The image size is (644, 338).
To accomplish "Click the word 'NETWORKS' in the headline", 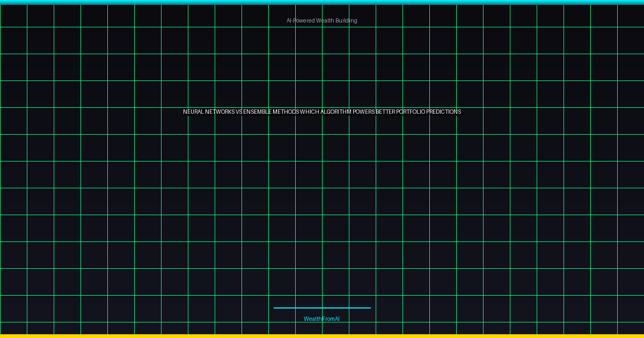I will pos(220,112).
